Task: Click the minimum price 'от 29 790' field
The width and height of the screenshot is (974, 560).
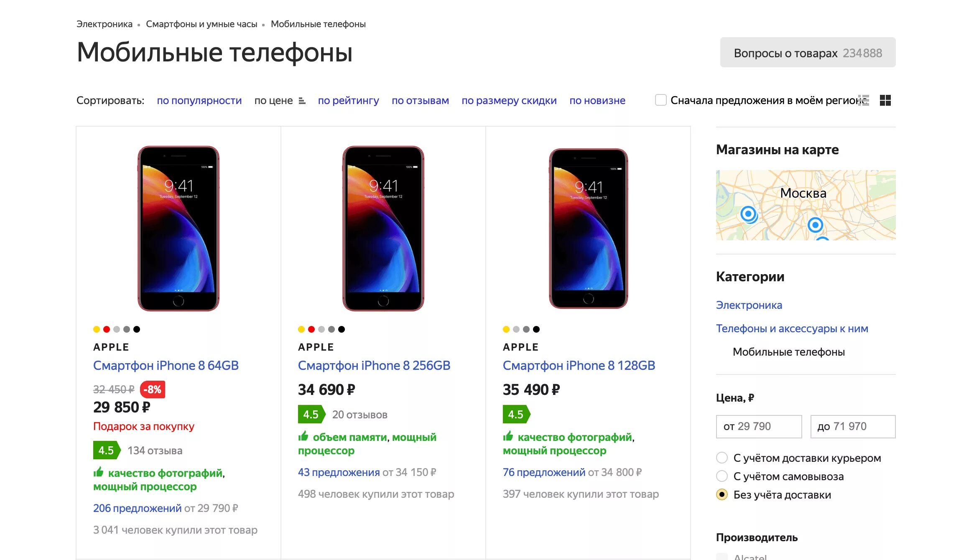Action: (x=759, y=426)
